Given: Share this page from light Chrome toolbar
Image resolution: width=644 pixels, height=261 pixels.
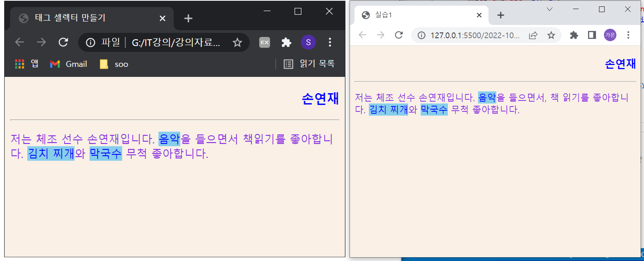Looking at the screenshot, I should click(x=533, y=35).
